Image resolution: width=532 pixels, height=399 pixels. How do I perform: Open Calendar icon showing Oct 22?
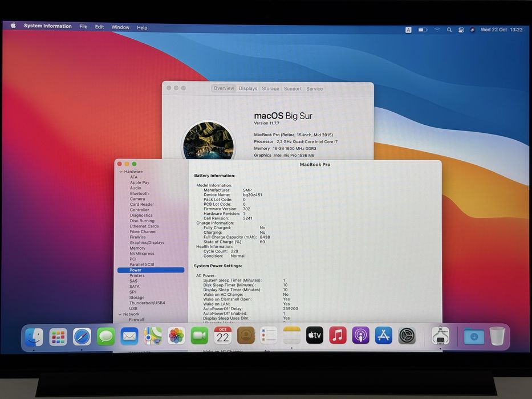pos(222,336)
